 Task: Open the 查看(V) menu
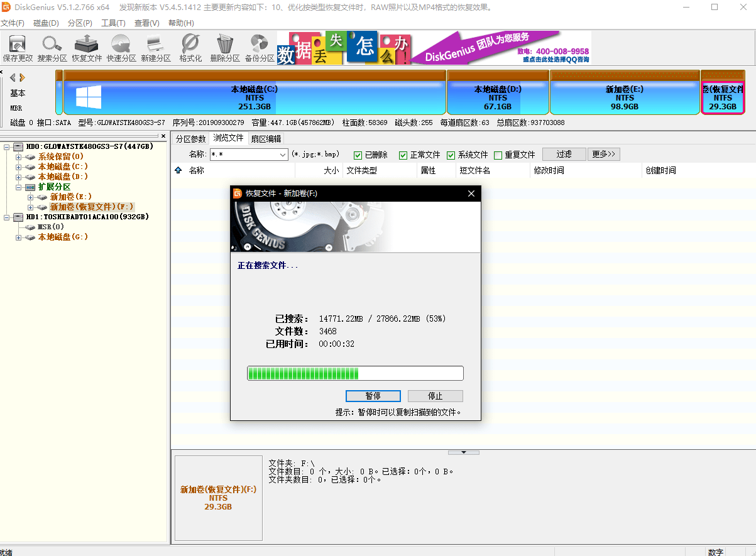[147, 23]
